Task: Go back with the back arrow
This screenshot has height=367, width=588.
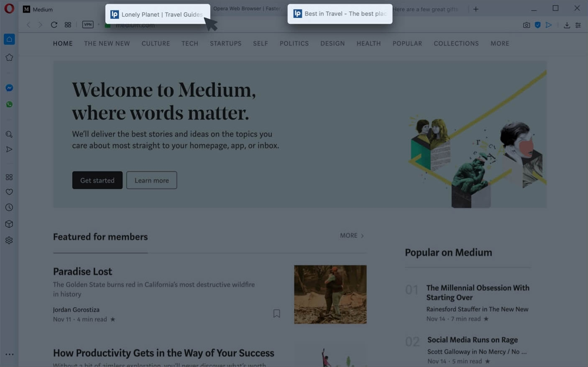Action: 28,25
